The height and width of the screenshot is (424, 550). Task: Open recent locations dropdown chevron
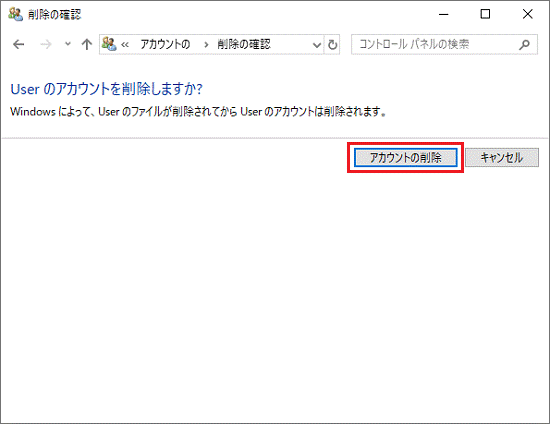[x=68, y=44]
